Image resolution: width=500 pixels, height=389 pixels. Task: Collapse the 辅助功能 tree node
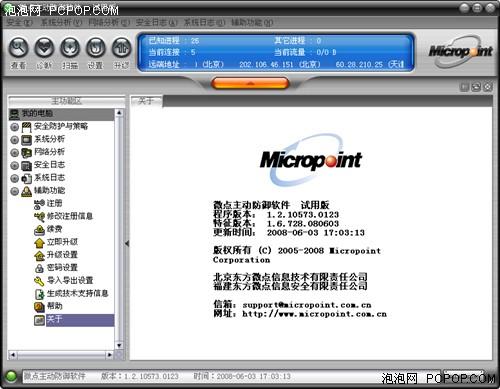pos(14,191)
